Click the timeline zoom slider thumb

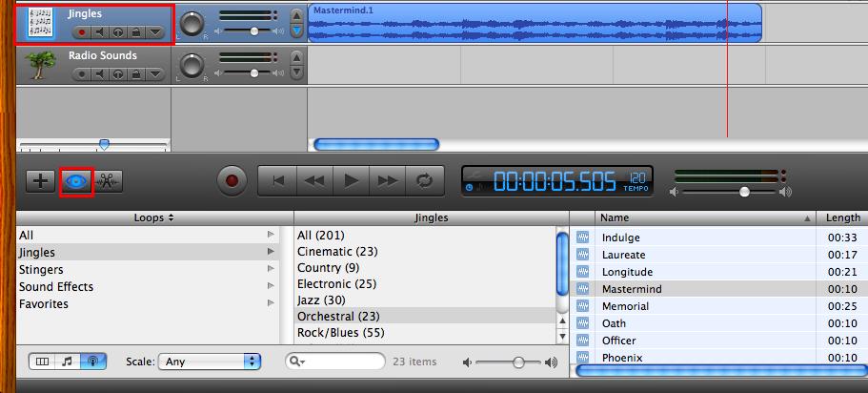click(104, 144)
